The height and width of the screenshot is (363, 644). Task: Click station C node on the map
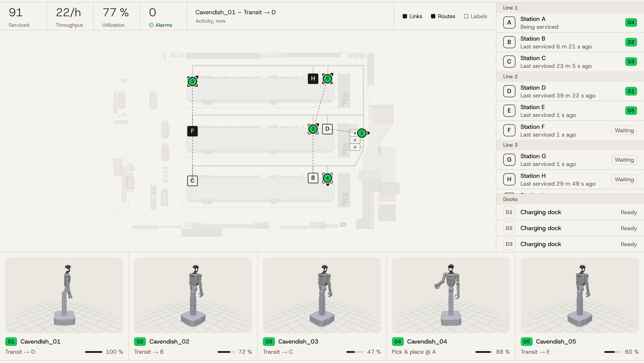pos(192,181)
